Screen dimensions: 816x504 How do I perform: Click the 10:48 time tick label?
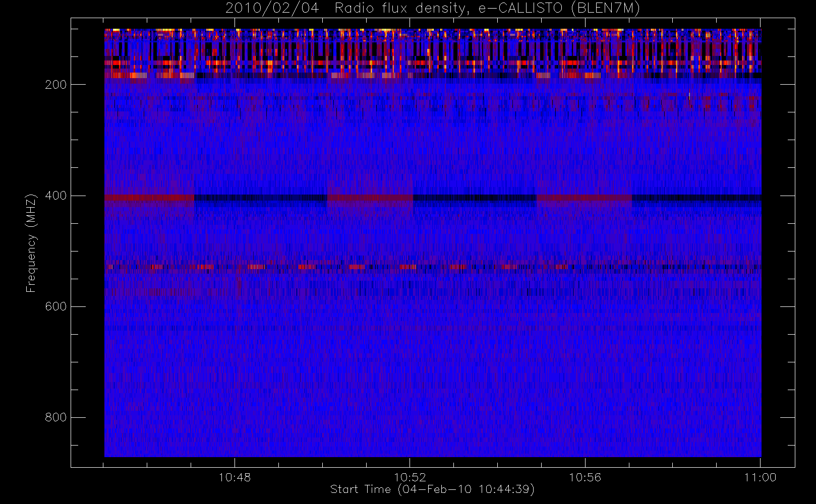tap(235, 477)
